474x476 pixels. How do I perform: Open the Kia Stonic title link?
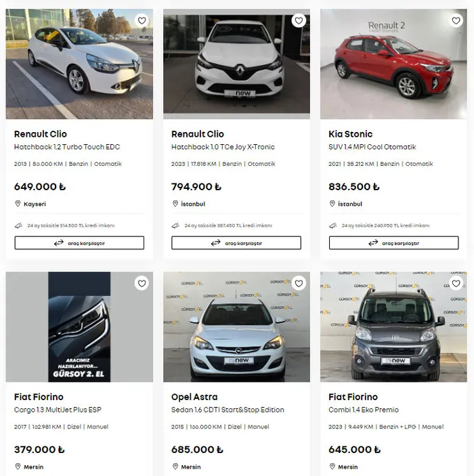tap(350, 134)
